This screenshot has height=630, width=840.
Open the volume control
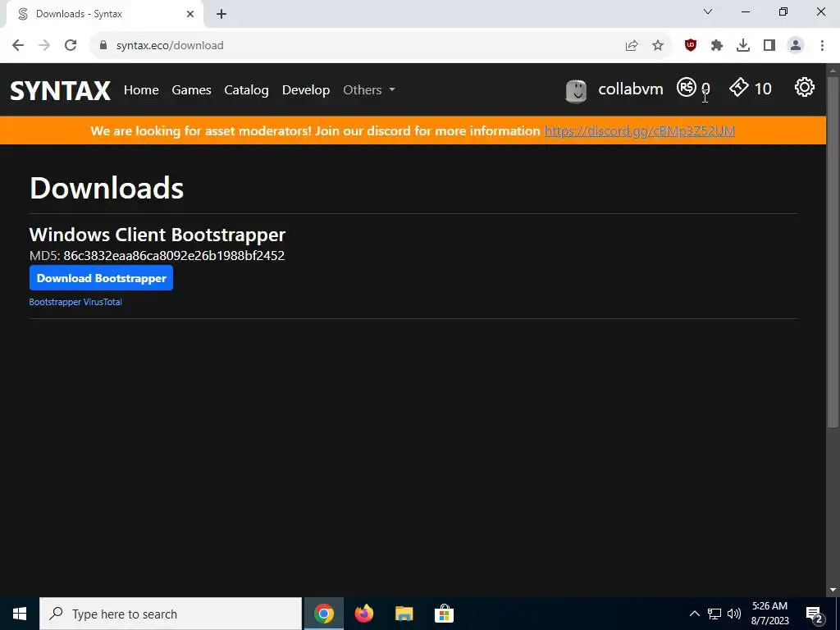coord(734,614)
